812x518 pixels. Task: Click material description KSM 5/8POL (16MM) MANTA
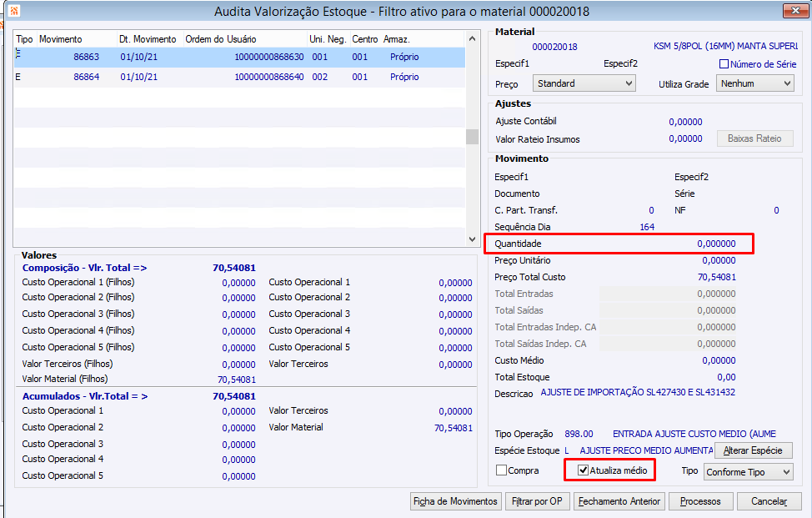tap(725, 46)
